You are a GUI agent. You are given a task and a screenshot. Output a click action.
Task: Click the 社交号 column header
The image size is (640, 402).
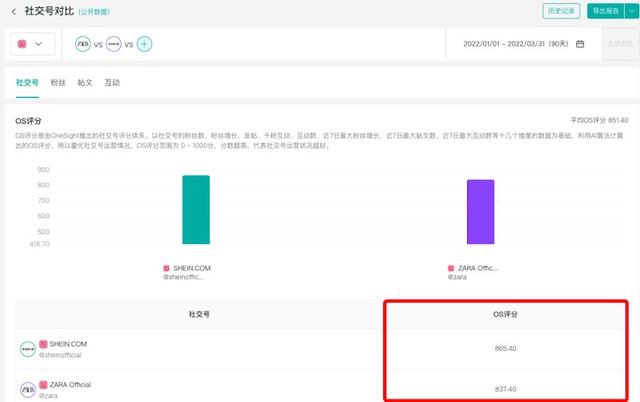pyautogui.click(x=199, y=314)
